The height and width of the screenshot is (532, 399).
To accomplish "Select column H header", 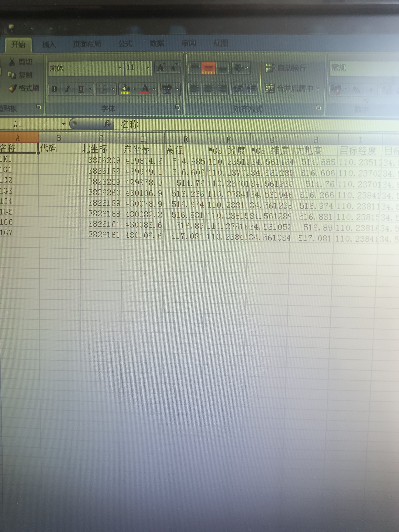I will [316, 140].
